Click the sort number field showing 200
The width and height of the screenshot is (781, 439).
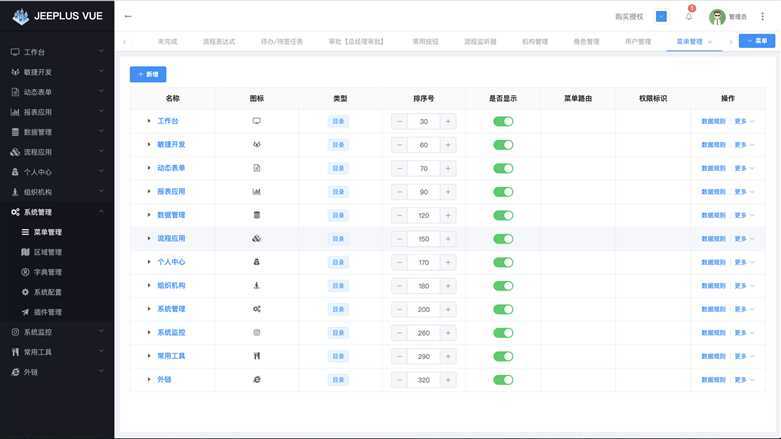pos(423,309)
